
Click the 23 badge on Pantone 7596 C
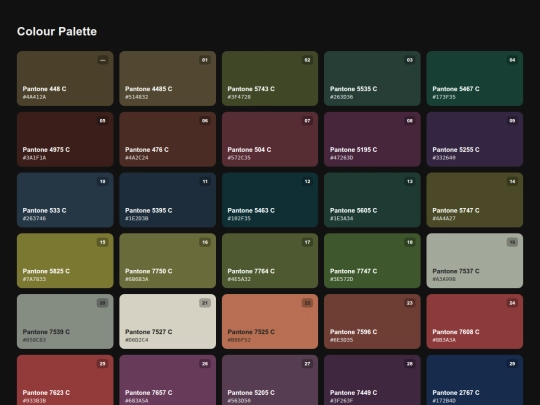[409, 303]
